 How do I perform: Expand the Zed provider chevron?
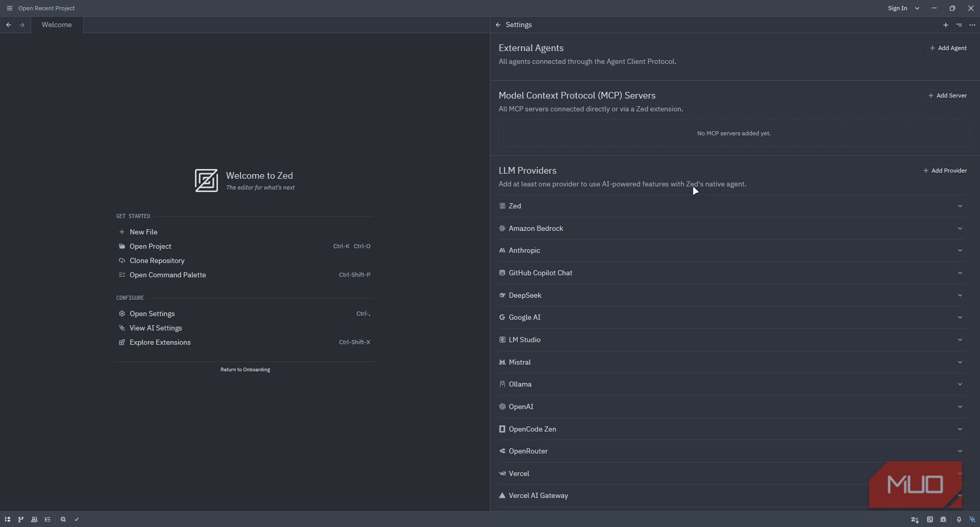click(960, 206)
